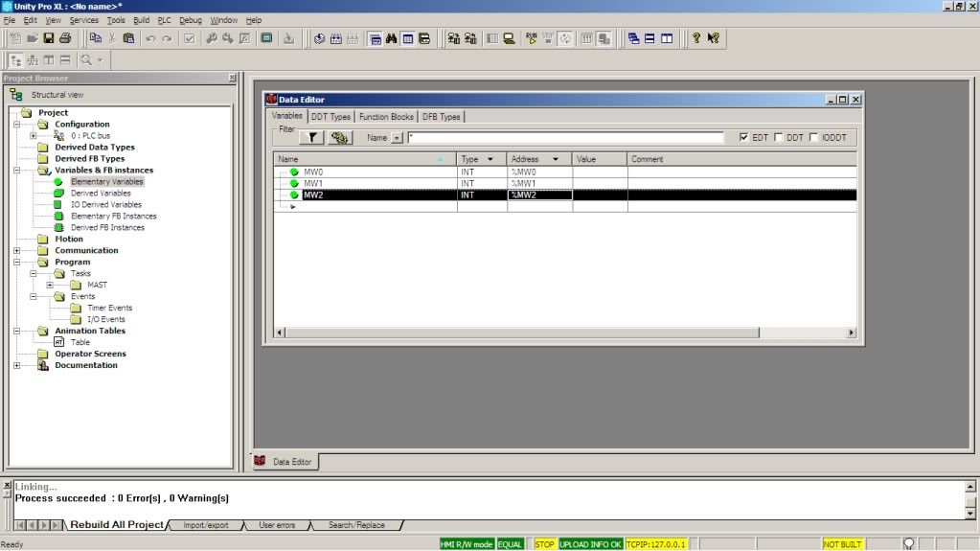980x551 pixels.
Task: Click the filter funnel button in Data Editor
Action: click(x=312, y=138)
